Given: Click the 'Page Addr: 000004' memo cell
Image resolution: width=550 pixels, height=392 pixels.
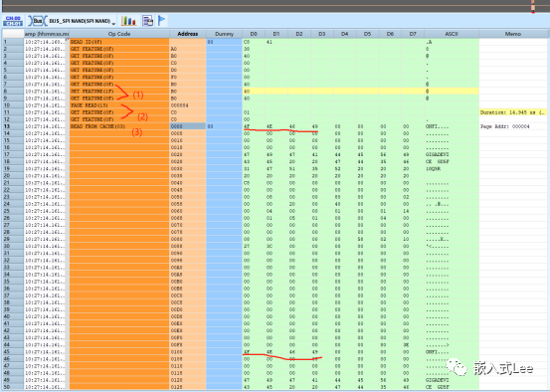Looking at the screenshot, I should tap(513, 126).
